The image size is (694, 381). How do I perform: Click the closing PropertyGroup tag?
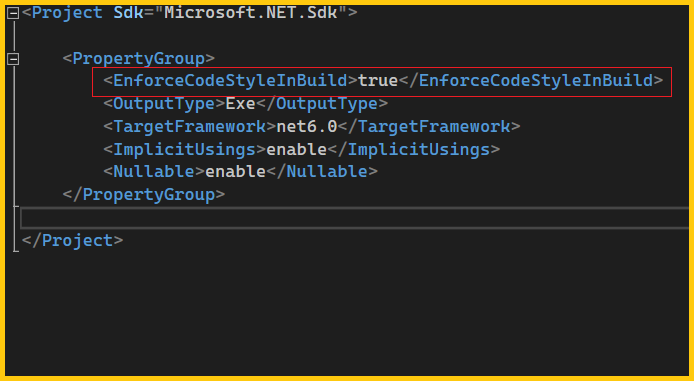pyautogui.click(x=144, y=195)
